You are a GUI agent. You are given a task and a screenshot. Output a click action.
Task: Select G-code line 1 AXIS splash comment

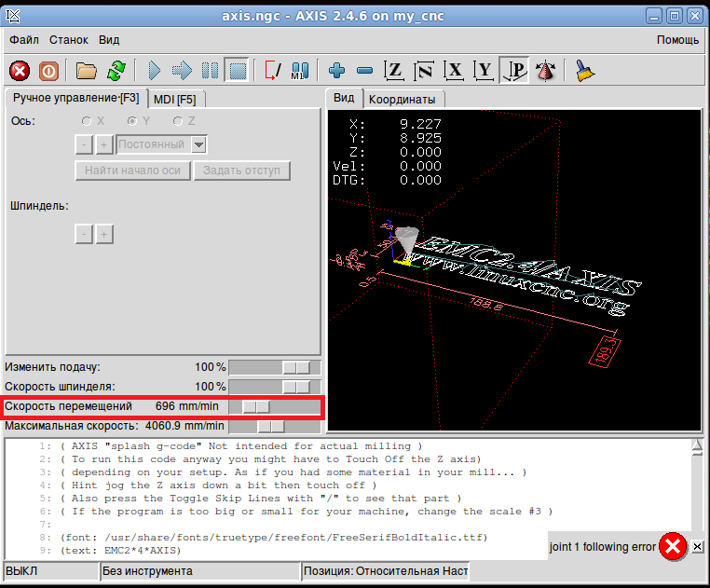(x=241, y=446)
